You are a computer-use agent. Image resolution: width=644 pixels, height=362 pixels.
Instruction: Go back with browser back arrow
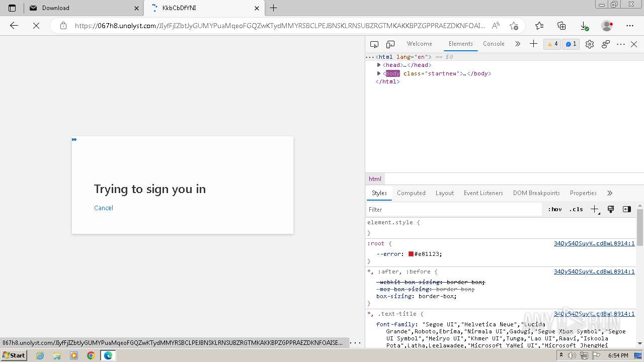(14, 26)
